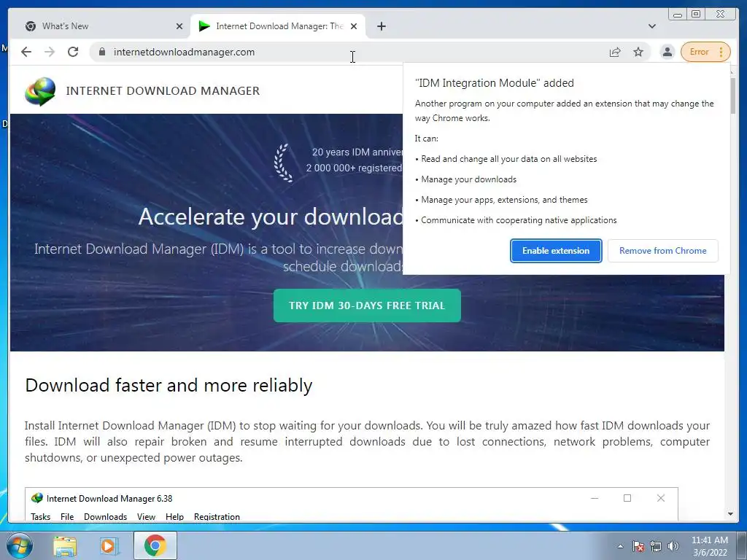Click the vertical scrollbar thumb
Viewport: 747px width, 560px height.
coord(732,96)
